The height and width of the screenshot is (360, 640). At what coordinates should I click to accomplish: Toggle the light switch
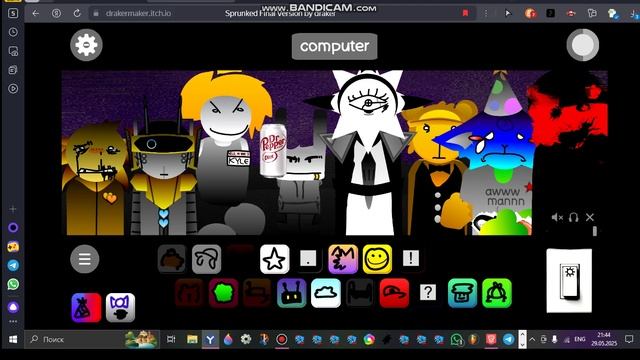[x=569, y=281]
